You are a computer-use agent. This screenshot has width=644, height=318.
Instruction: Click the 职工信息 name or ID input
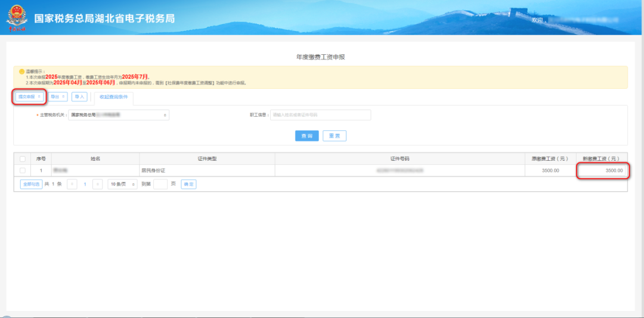pos(320,115)
